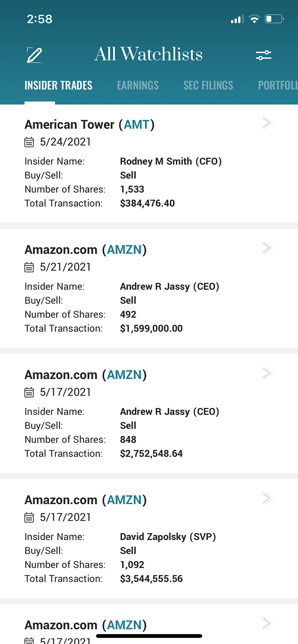Tap the AMZN ticker on the 5/21/2021 trade
The height and width of the screenshot is (644, 298).
pyautogui.click(x=124, y=250)
